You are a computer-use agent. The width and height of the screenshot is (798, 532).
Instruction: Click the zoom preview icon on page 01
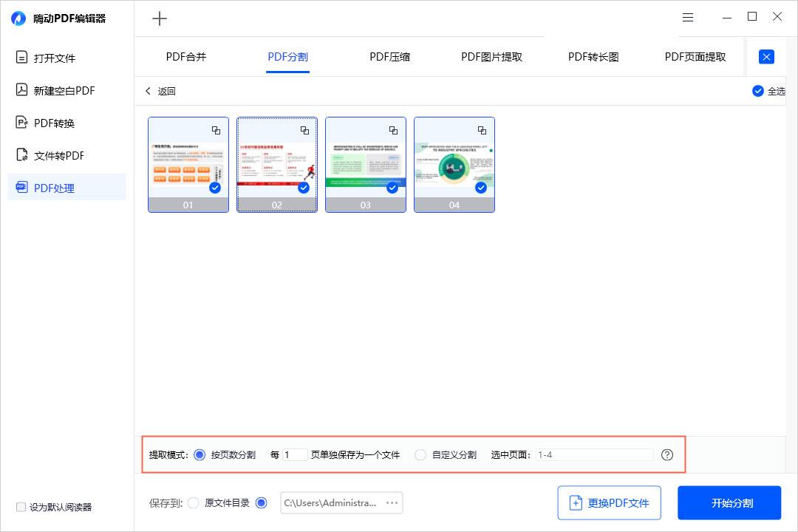pyautogui.click(x=216, y=130)
